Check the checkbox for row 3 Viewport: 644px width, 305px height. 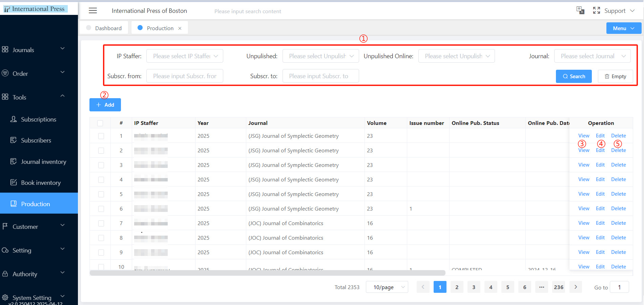pyautogui.click(x=101, y=165)
